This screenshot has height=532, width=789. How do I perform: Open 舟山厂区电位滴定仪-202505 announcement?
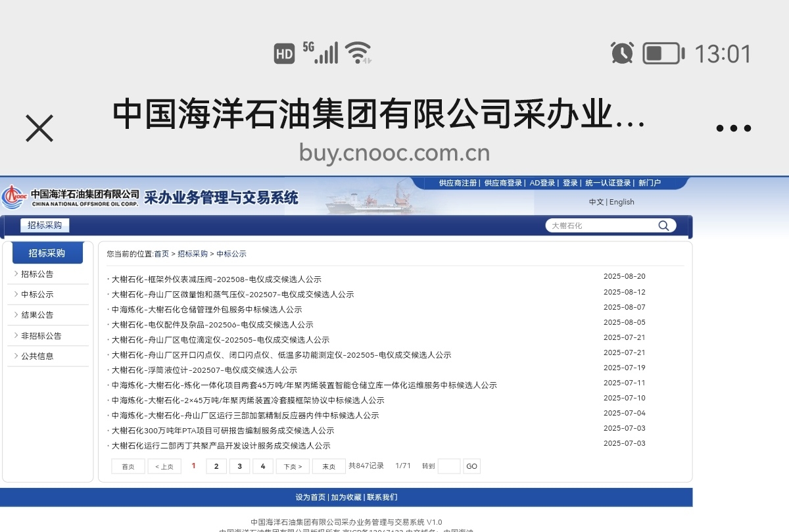pos(220,340)
